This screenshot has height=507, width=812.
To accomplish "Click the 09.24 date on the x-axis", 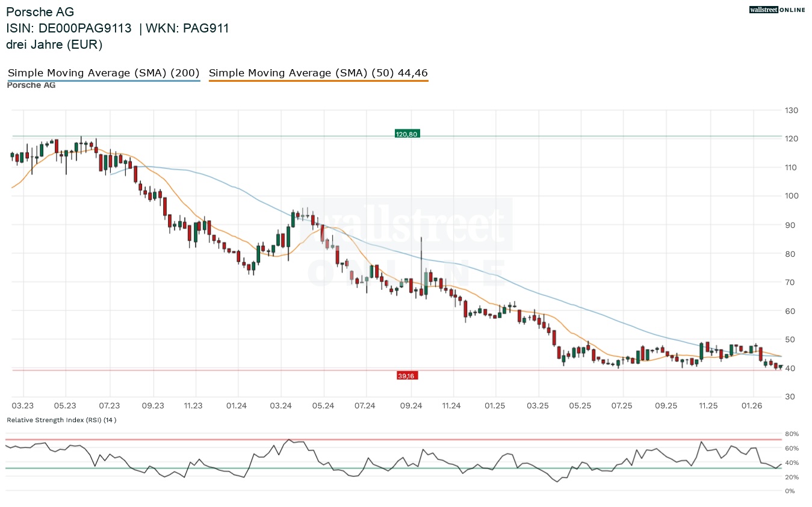I will pos(410,406).
